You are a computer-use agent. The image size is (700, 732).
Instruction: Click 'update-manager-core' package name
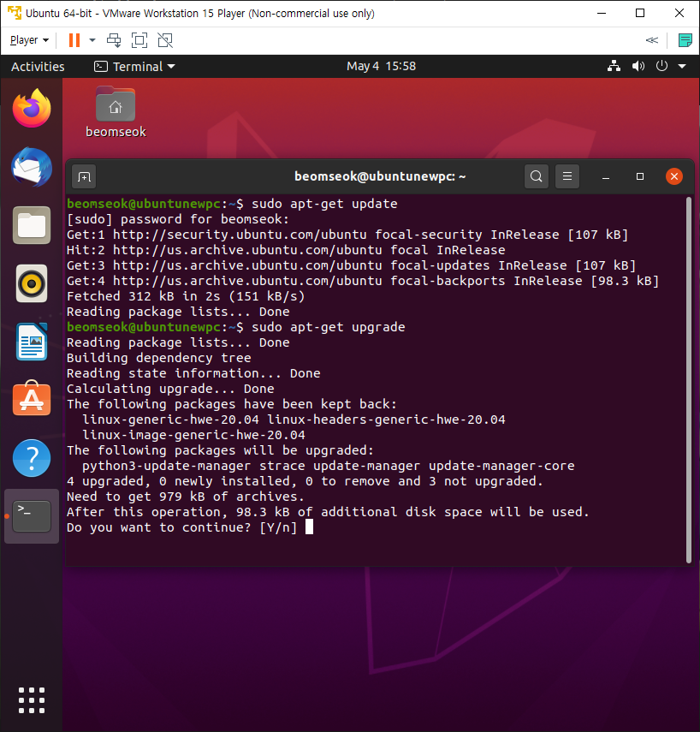click(501, 466)
